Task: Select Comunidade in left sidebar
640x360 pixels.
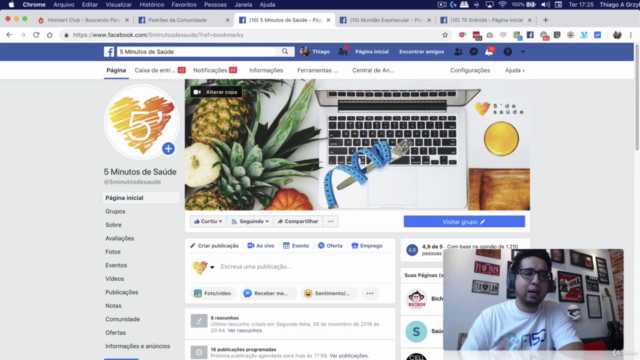Action: pyautogui.click(x=122, y=319)
